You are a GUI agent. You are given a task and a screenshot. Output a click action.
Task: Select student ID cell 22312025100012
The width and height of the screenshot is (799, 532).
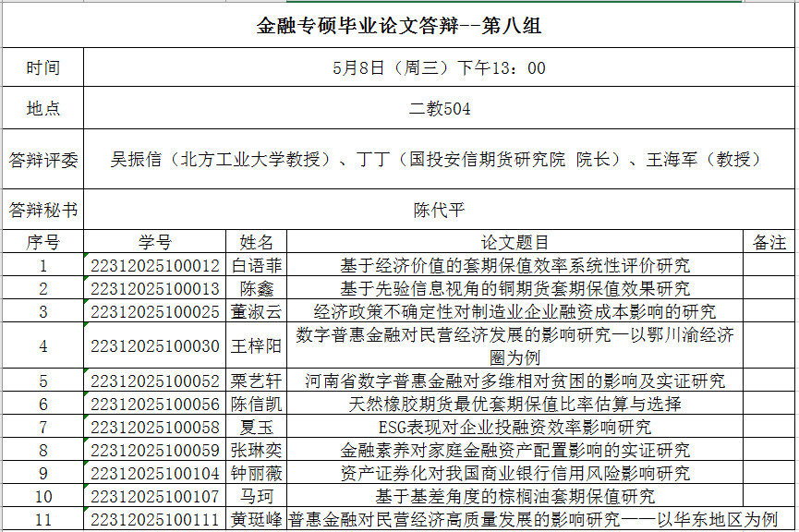pos(155,265)
